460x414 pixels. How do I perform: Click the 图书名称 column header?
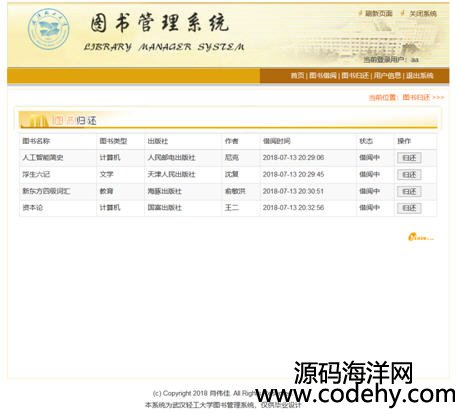click(x=36, y=141)
